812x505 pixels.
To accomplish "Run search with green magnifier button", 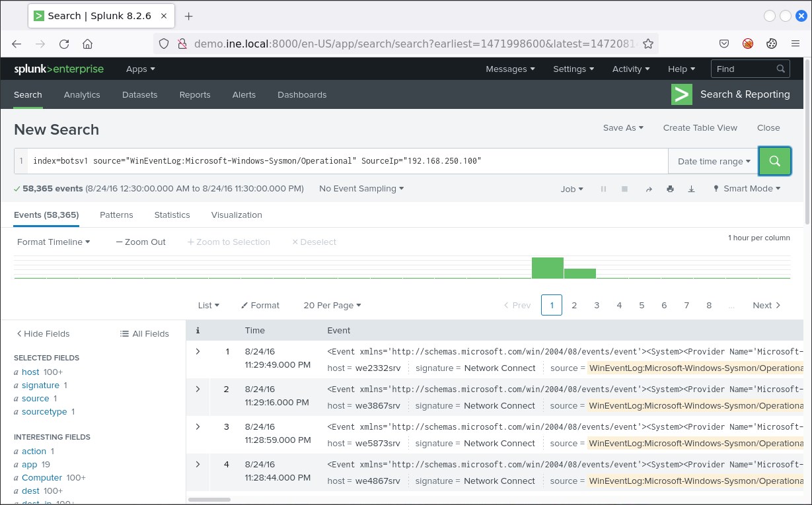I will click(774, 161).
